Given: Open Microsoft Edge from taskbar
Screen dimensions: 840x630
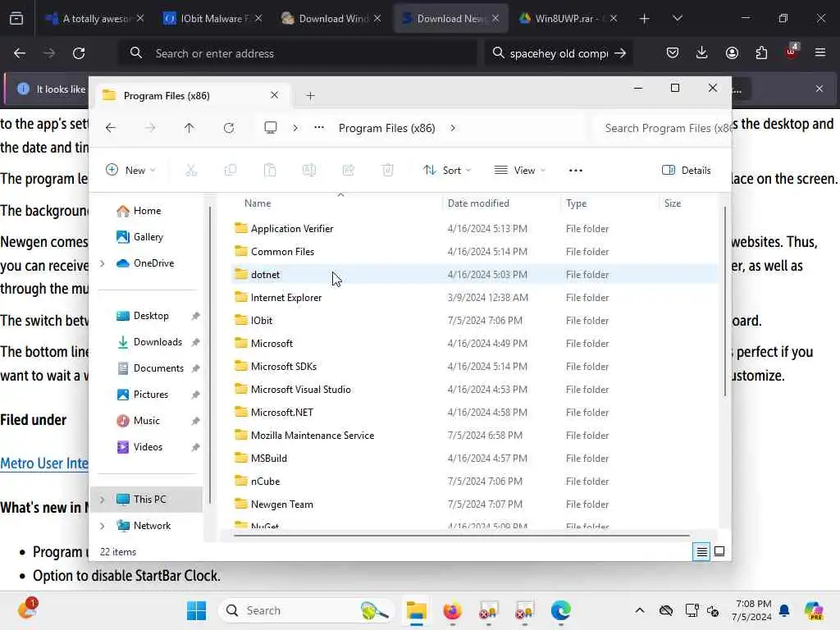Looking at the screenshot, I should pos(561,610).
